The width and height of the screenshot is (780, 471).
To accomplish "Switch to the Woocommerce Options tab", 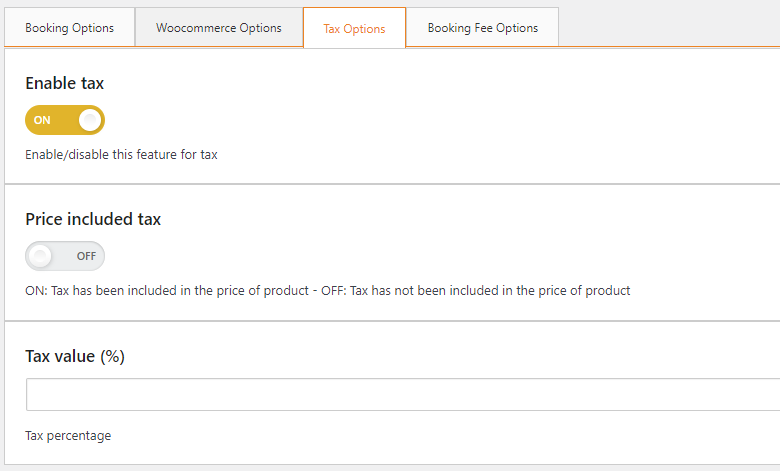I will (219, 27).
